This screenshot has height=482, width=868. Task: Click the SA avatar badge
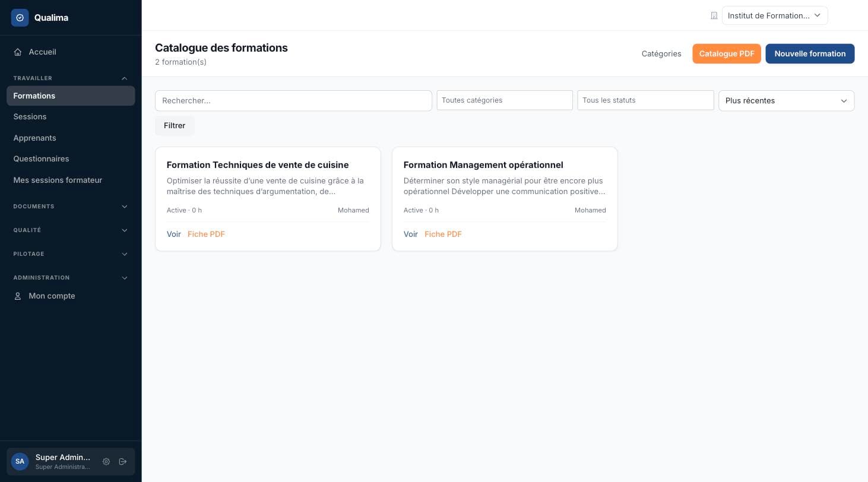tap(20, 461)
